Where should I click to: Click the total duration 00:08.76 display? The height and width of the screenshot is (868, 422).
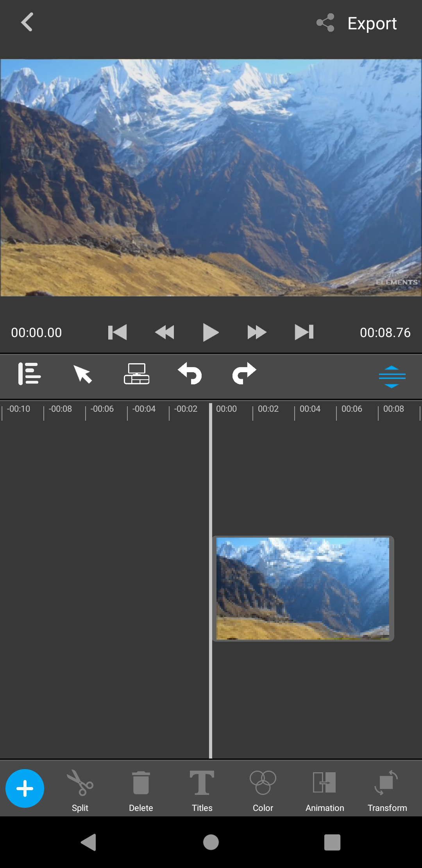click(385, 333)
